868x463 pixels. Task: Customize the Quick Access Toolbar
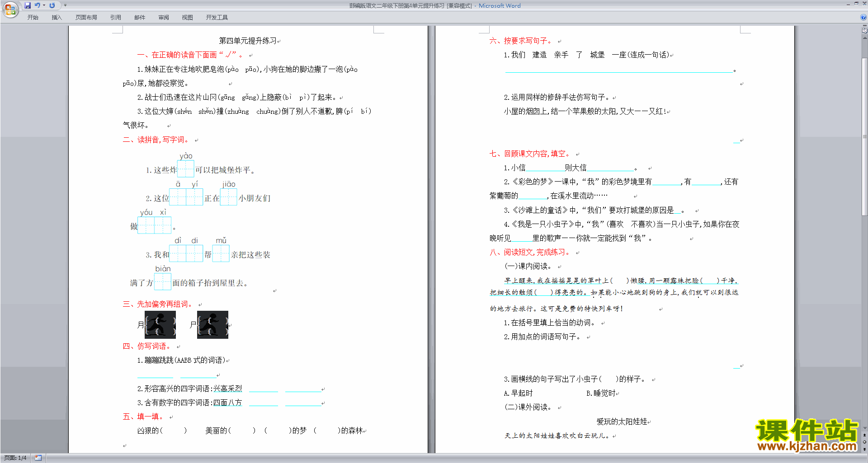click(x=65, y=5)
